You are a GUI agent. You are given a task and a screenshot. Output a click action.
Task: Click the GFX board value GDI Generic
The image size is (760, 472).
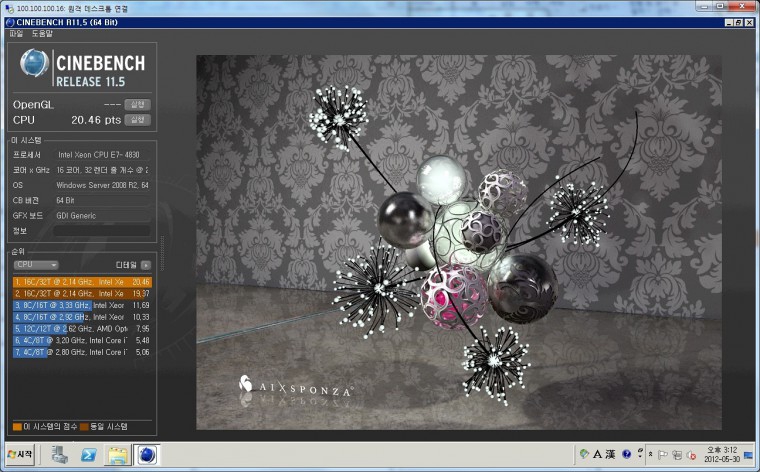(76, 216)
